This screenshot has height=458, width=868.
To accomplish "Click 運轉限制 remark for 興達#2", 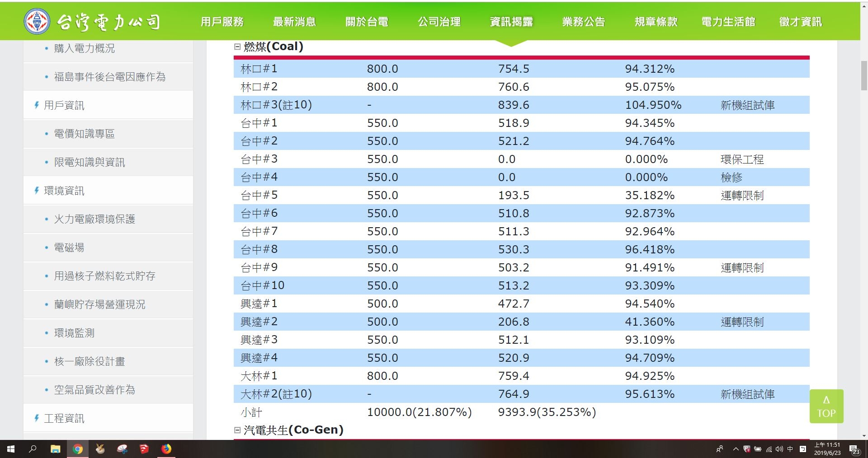I will [742, 322].
